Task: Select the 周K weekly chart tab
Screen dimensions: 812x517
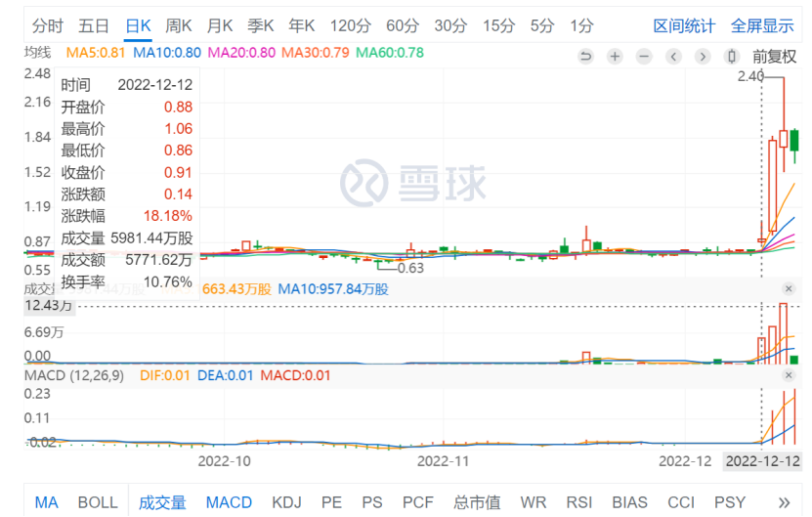Action: coord(179,25)
